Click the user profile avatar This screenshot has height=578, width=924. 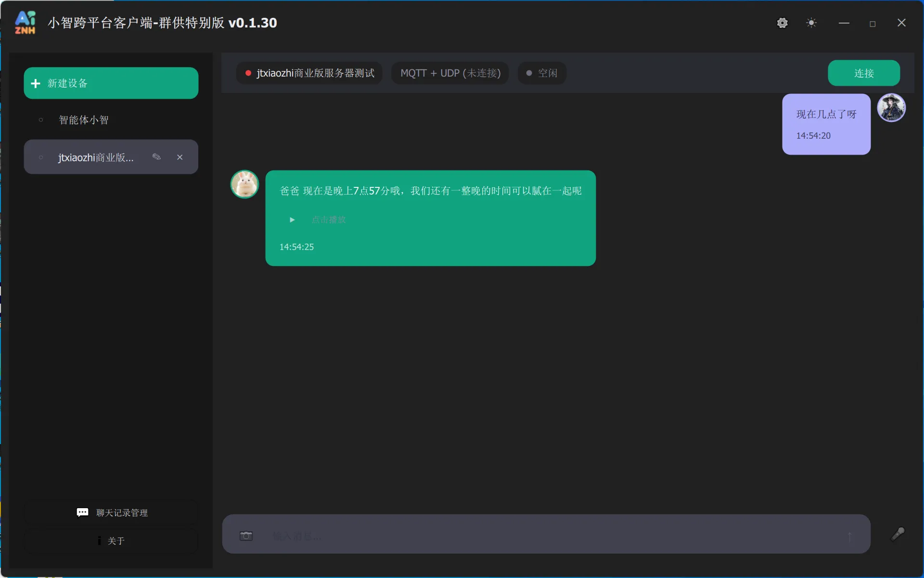[891, 107]
